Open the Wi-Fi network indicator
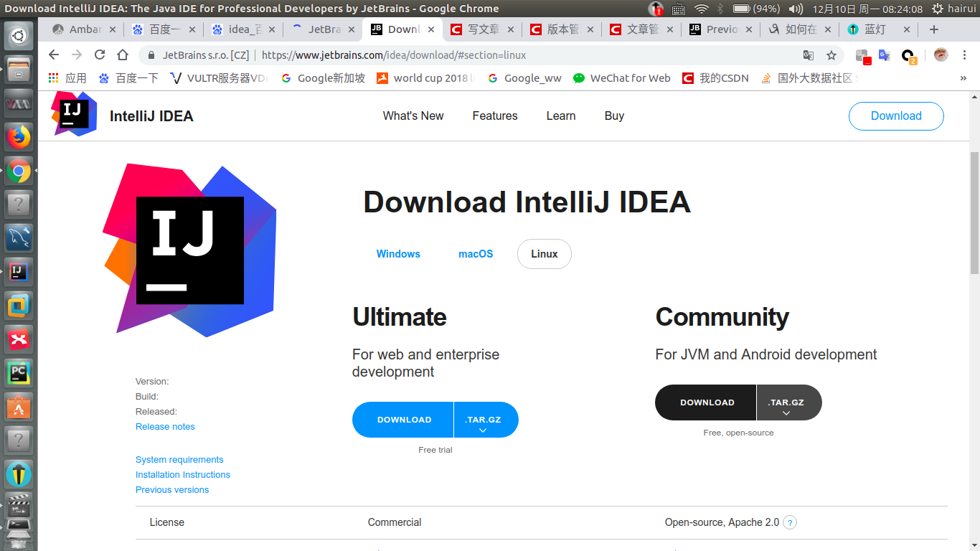 [x=701, y=9]
